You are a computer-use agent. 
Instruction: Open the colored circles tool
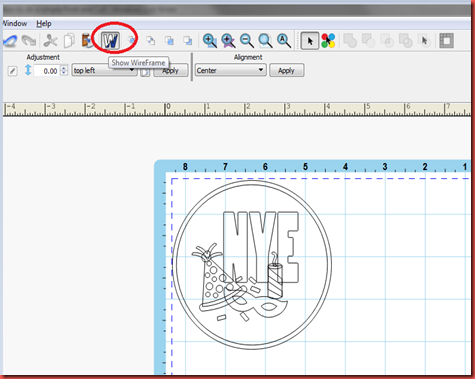[328, 41]
